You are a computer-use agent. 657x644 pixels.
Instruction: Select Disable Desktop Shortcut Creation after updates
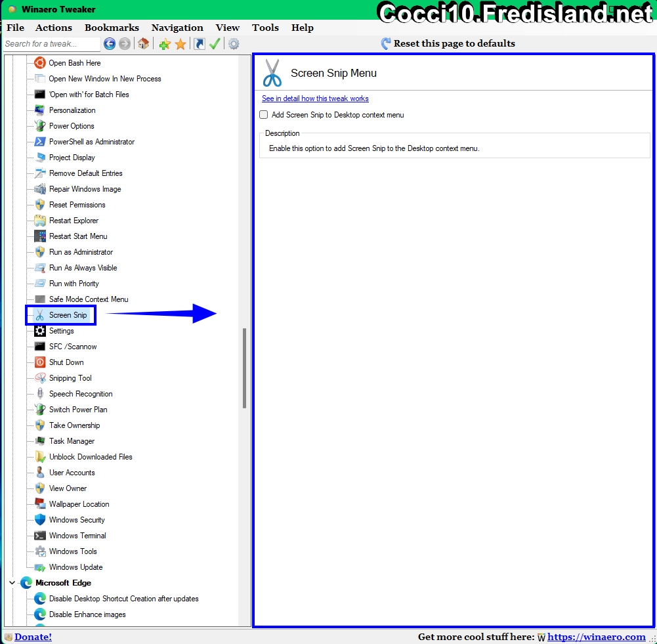coord(124,599)
